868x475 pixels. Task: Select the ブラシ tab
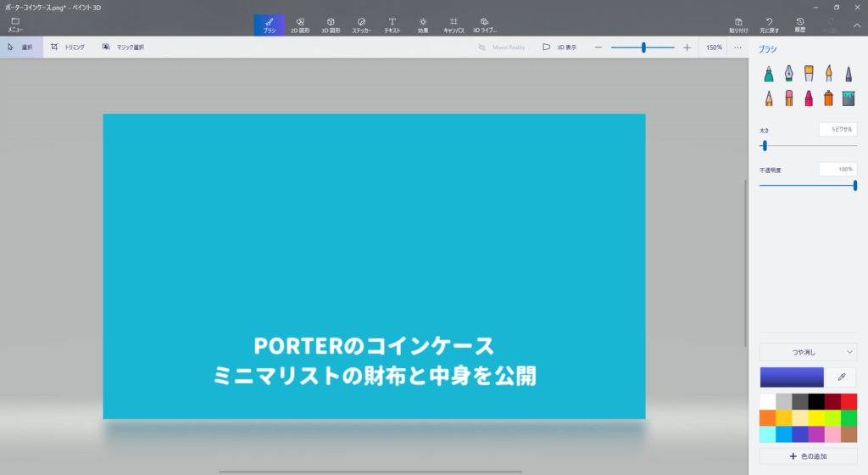coord(269,25)
